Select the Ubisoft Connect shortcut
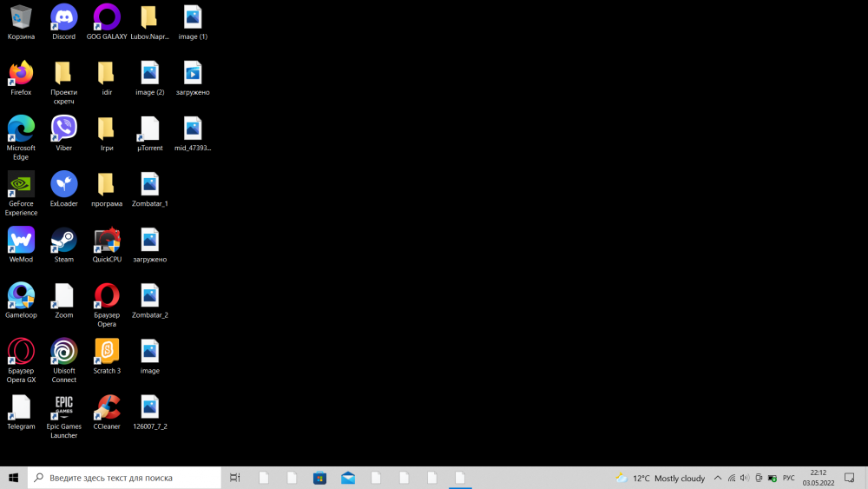The width and height of the screenshot is (868, 489). (x=63, y=361)
